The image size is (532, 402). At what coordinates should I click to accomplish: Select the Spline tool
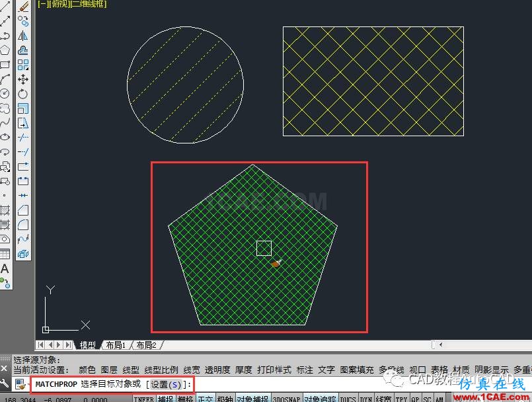point(5,122)
